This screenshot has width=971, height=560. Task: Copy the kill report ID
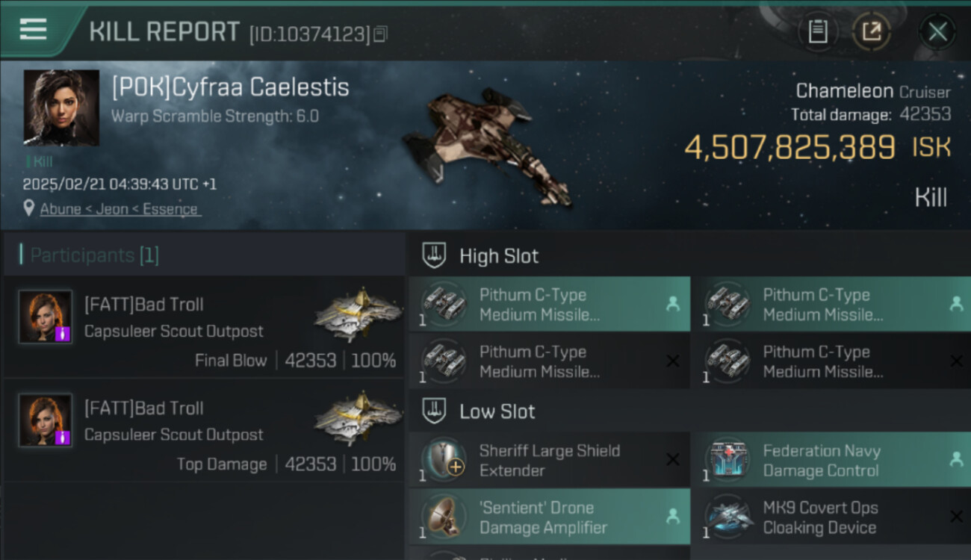click(381, 34)
